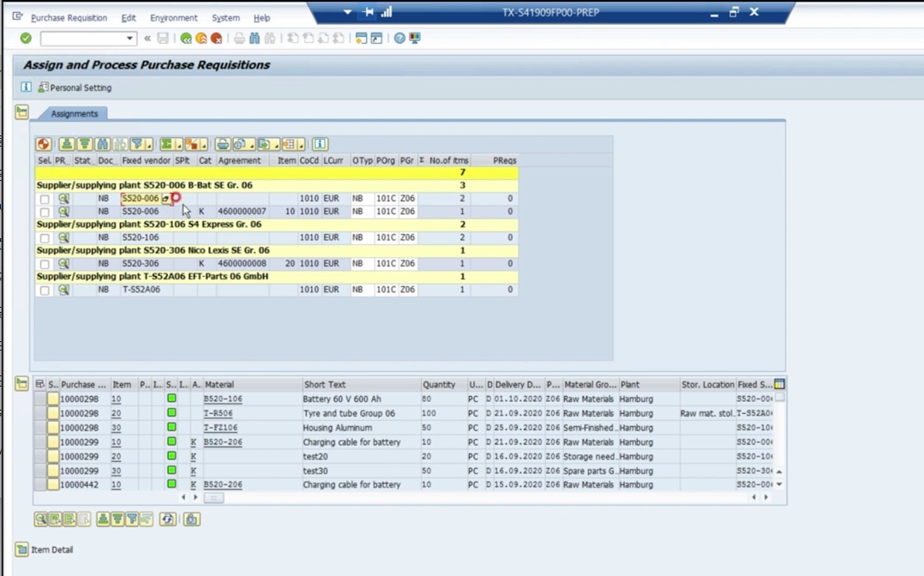Click the Print icon in standard toolbar

point(239,39)
